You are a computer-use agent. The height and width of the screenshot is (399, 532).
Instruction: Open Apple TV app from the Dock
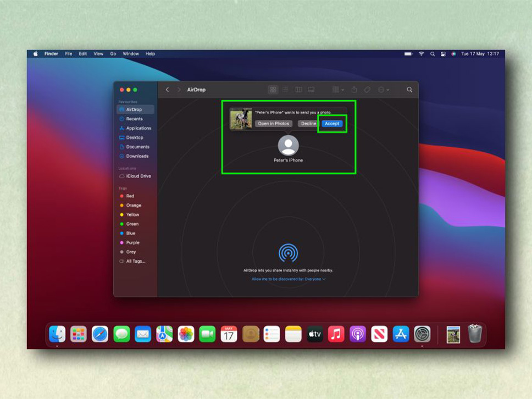coord(314,334)
